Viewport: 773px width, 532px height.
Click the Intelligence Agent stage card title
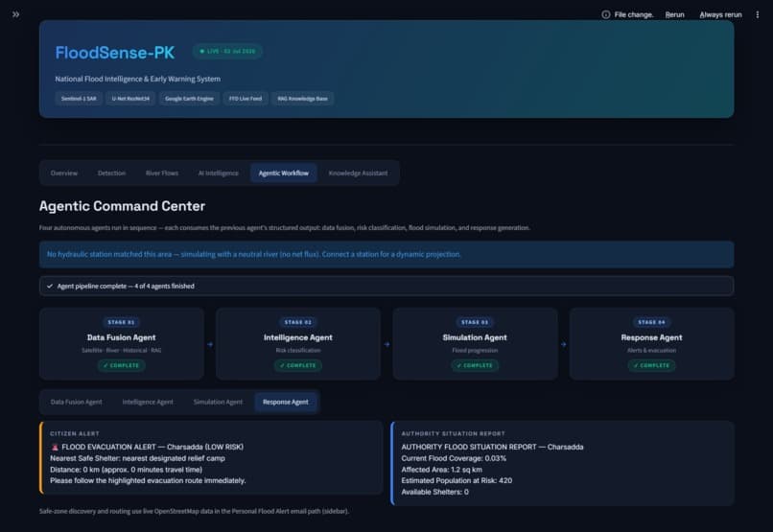297,337
